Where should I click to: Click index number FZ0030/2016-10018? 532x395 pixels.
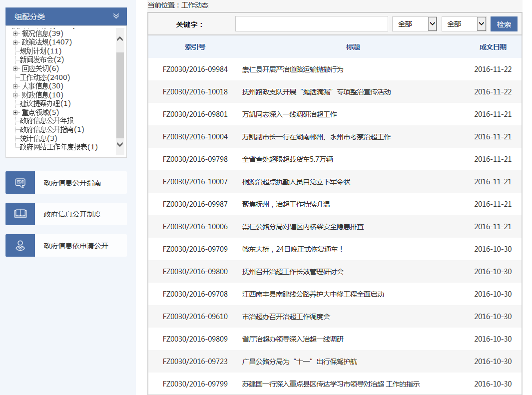click(x=195, y=92)
